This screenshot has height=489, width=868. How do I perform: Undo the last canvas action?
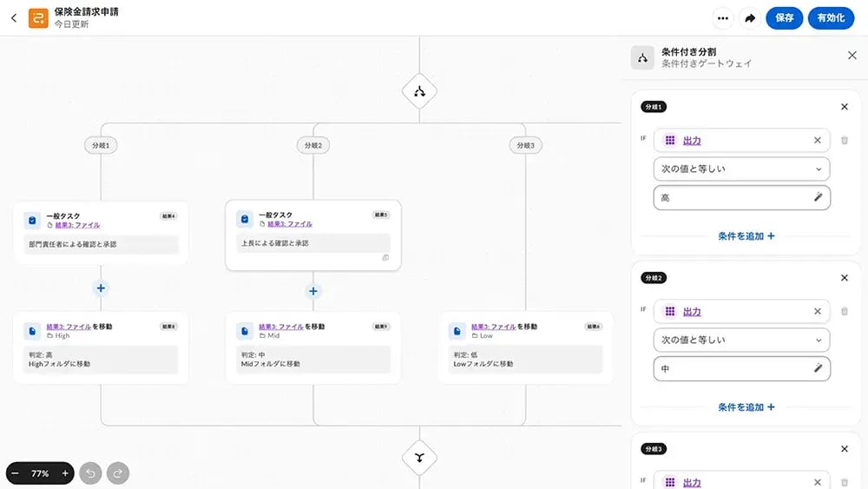point(91,473)
